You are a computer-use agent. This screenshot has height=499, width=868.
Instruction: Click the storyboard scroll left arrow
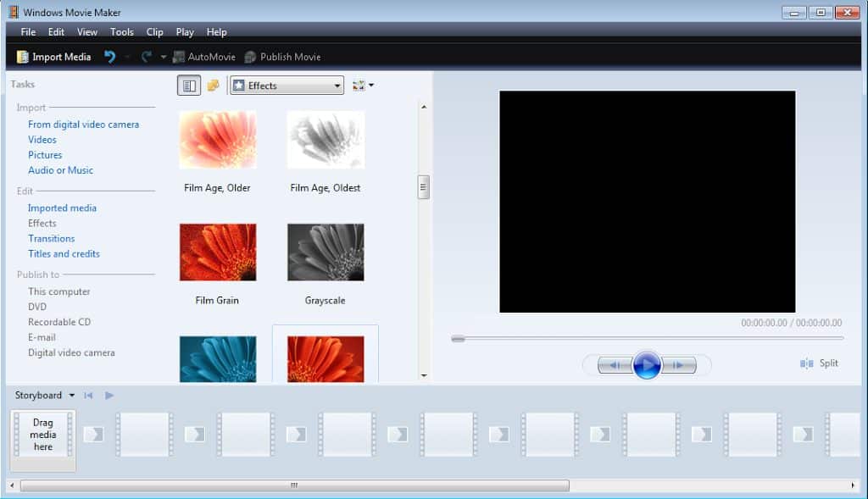12,485
